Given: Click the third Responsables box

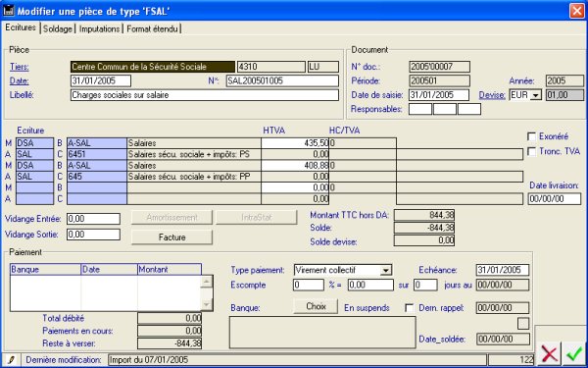Looking at the screenshot, I should (x=469, y=109).
